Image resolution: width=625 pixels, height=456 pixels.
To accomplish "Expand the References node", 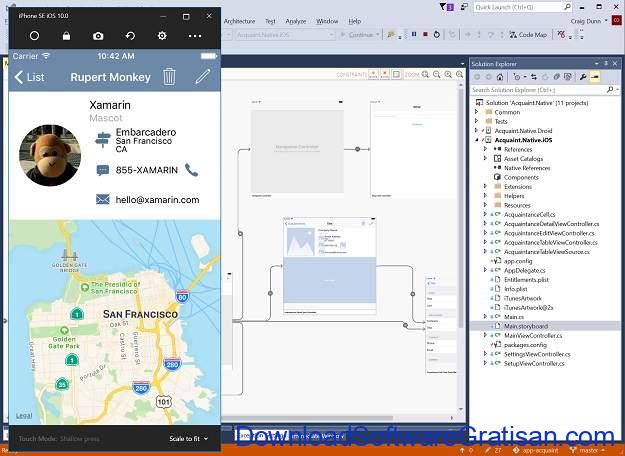I will point(485,149).
